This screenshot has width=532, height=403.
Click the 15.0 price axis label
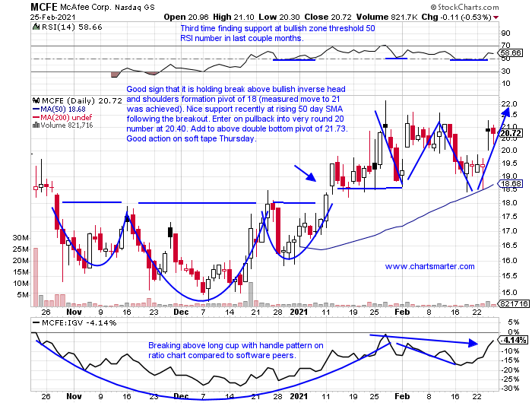(x=509, y=292)
